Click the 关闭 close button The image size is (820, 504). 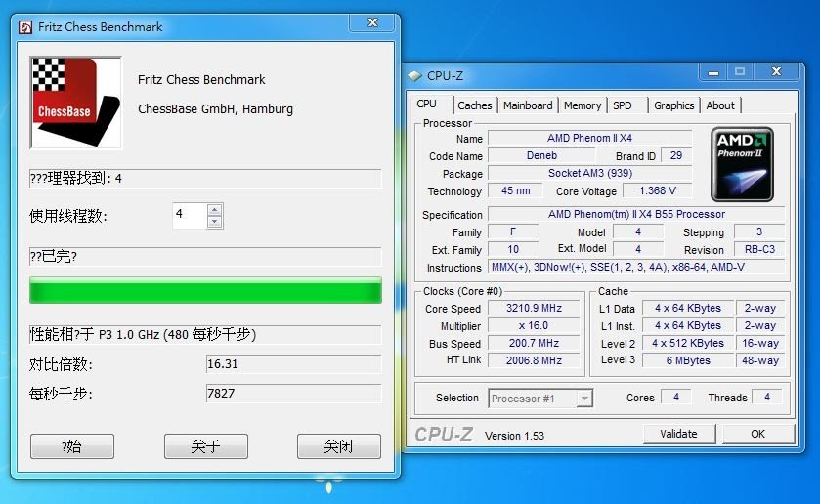click(x=338, y=446)
